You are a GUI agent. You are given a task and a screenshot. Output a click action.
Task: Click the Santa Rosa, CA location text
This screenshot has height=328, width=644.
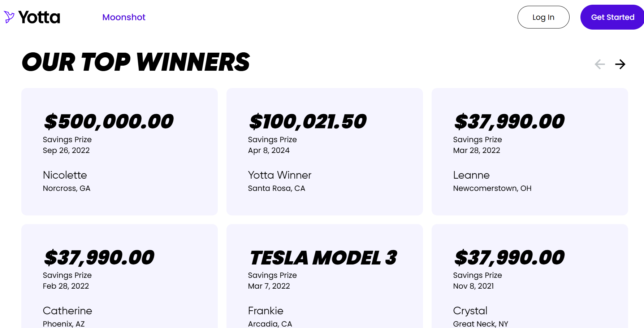(276, 188)
